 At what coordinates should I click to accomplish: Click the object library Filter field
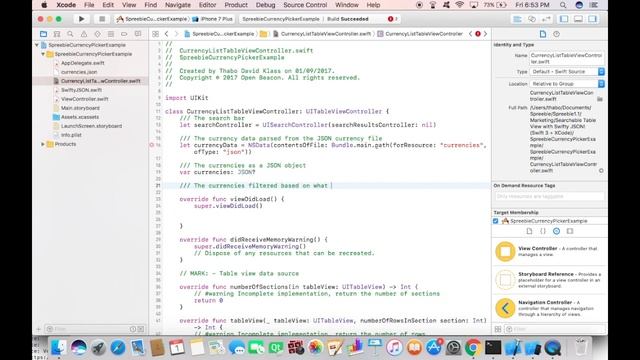pos(555,329)
